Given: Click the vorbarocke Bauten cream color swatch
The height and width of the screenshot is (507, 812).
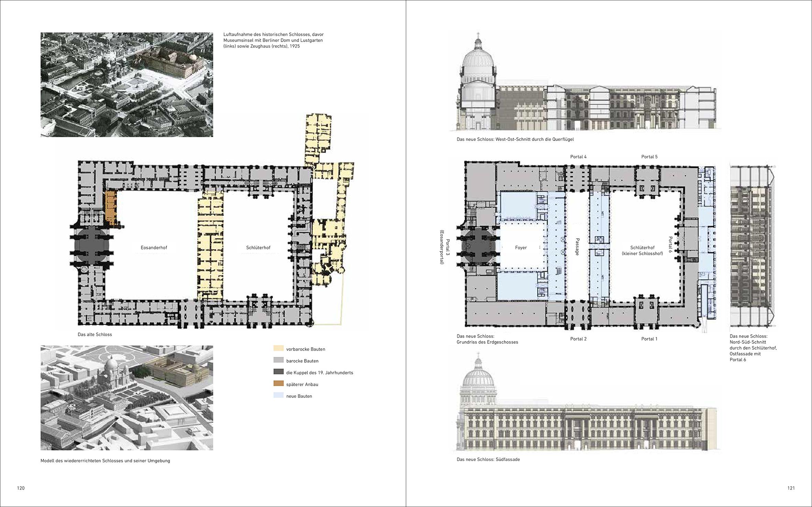Looking at the screenshot, I should 278,349.
